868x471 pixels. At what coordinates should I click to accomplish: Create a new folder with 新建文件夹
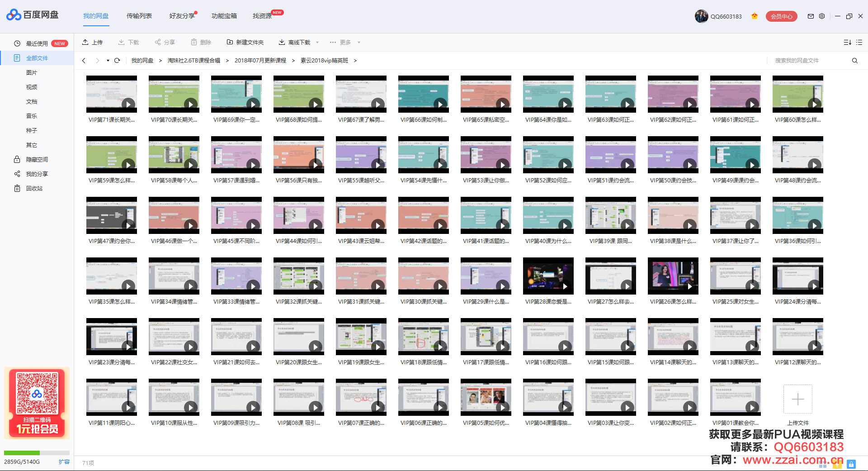(245, 42)
